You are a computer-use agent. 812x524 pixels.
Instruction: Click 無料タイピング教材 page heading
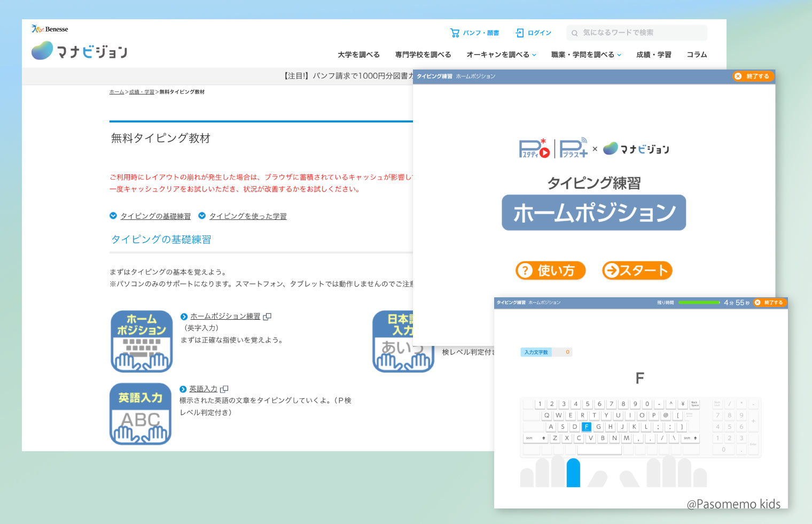pyautogui.click(x=161, y=138)
